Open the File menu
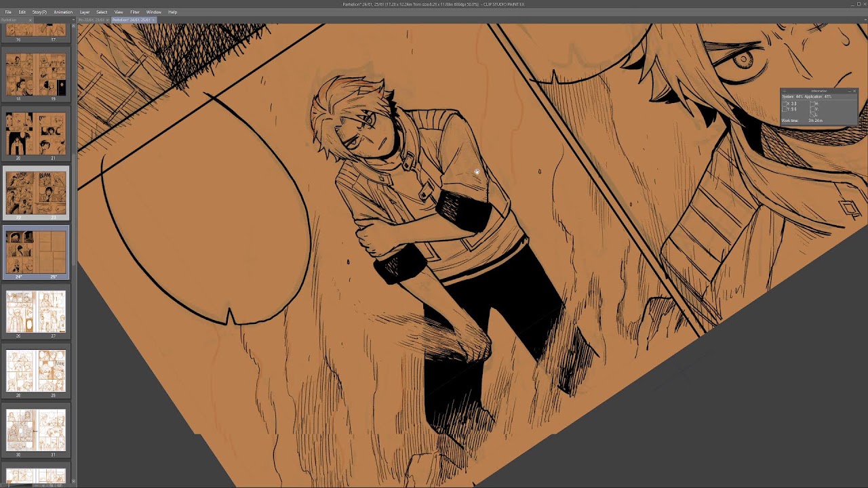Viewport: 868px width, 488px height. 8,12
